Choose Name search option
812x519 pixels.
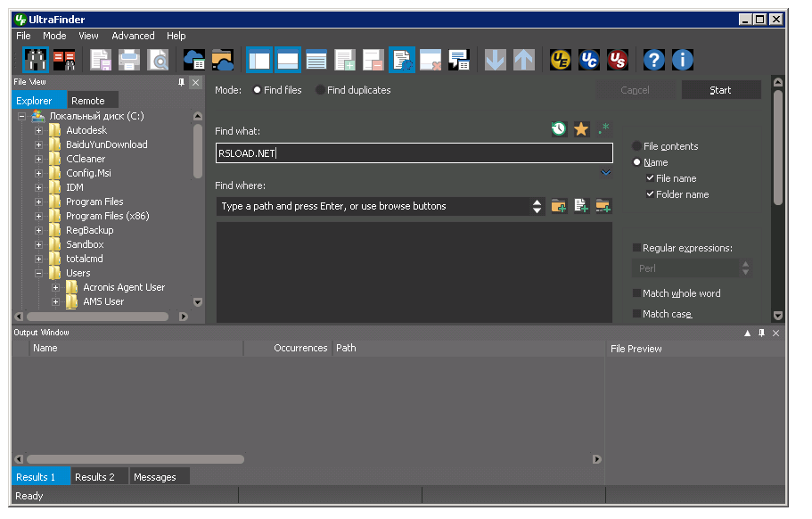tap(651, 162)
